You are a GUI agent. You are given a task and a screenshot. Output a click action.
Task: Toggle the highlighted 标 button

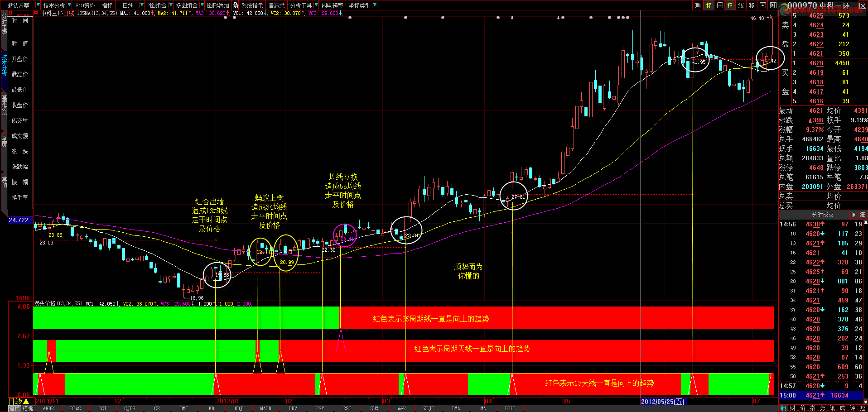[x=709, y=5]
